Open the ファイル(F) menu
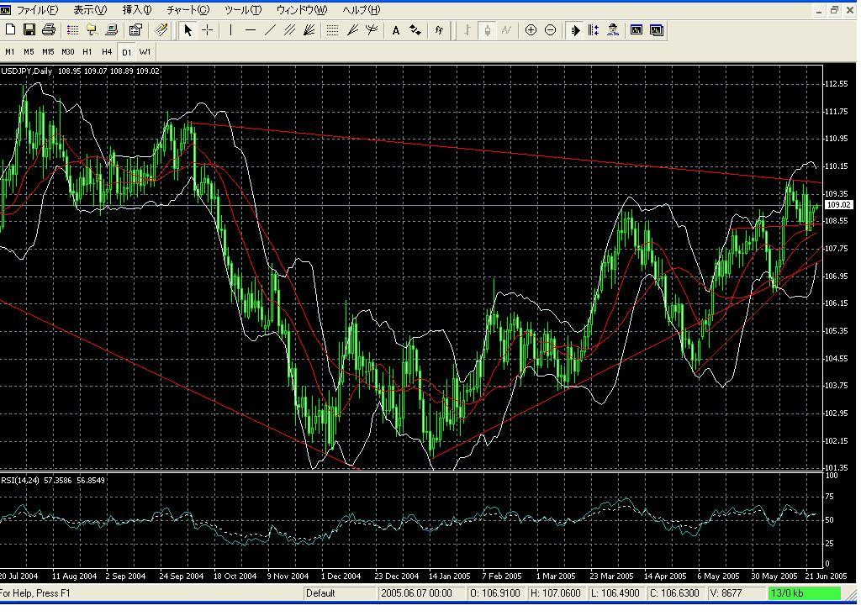Viewport: 861px width, 616px height. pyautogui.click(x=38, y=10)
